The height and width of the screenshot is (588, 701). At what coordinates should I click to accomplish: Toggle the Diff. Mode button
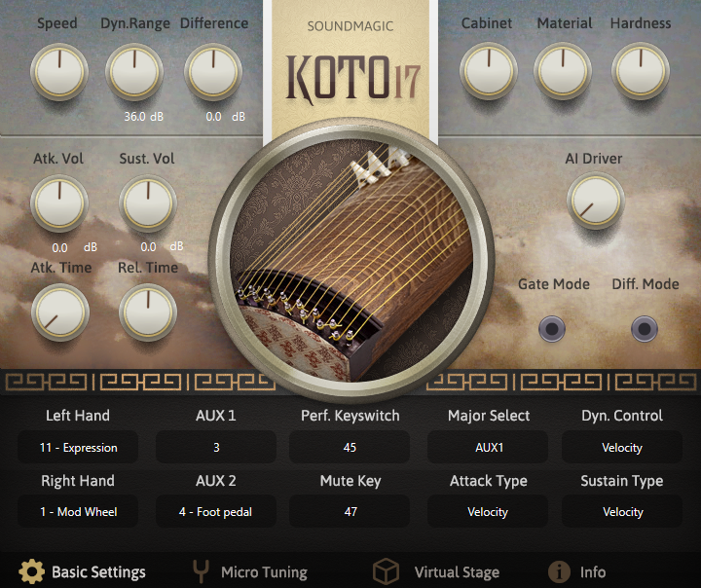645,329
